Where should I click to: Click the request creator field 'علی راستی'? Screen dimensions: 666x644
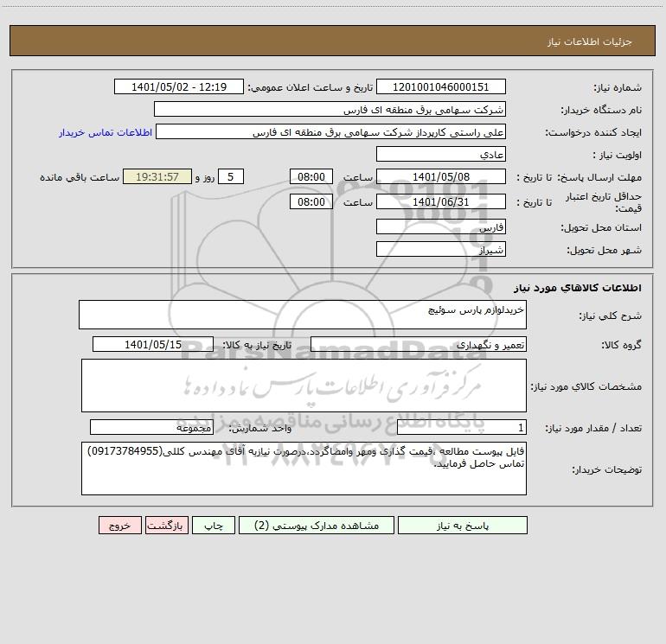[331, 131]
